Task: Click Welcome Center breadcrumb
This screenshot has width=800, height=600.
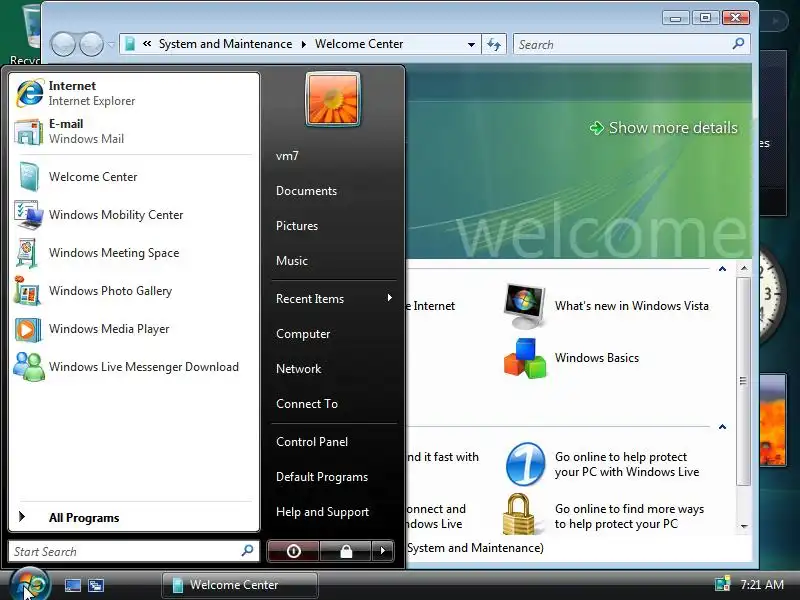Action: click(359, 44)
